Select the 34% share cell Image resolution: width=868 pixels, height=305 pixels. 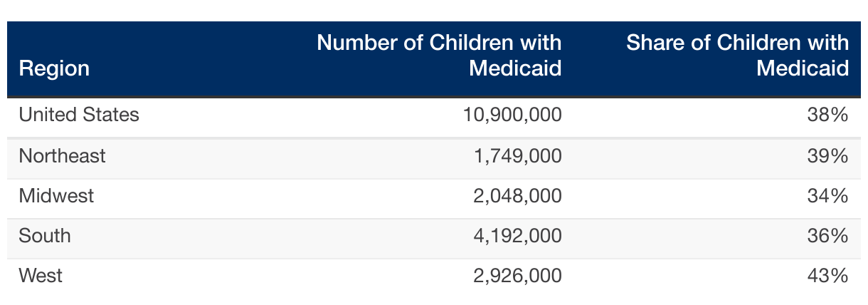coord(830,195)
